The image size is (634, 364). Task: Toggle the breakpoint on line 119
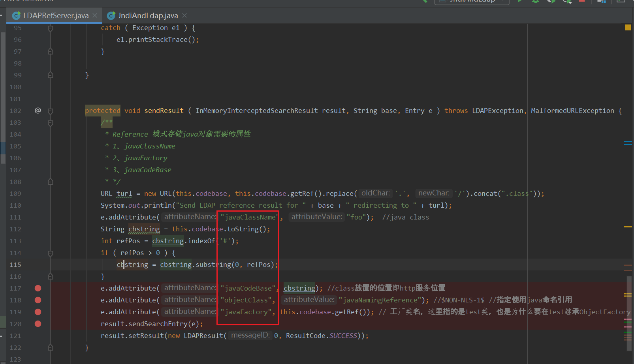(38, 312)
